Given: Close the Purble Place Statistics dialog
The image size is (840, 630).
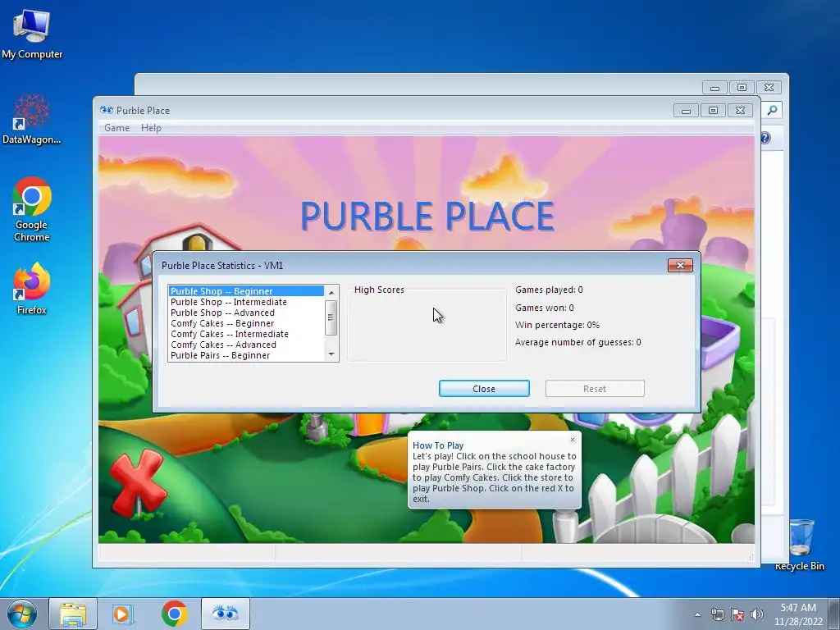Looking at the screenshot, I should (680, 265).
